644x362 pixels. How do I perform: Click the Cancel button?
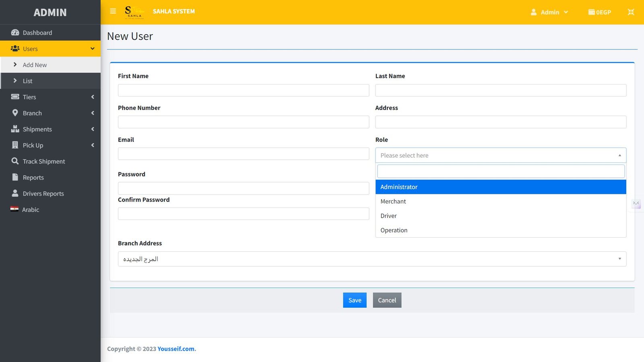pos(387,300)
